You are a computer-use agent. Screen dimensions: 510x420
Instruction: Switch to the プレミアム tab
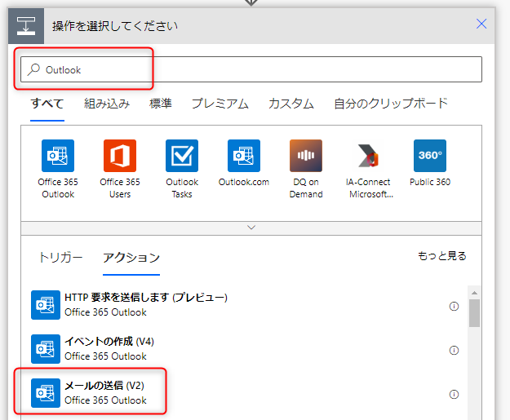tap(220, 104)
